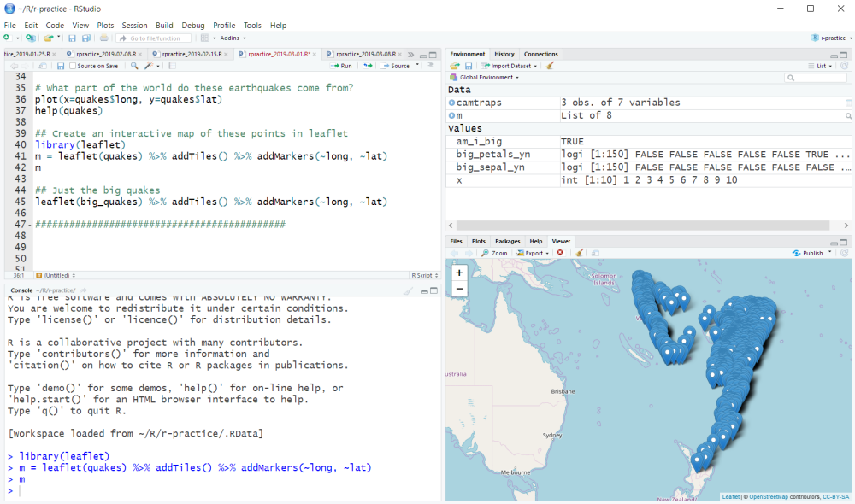Image resolution: width=855 pixels, height=504 pixels.
Task: Click the Load workspace folder icon in Environment
Action: point(454,66)
